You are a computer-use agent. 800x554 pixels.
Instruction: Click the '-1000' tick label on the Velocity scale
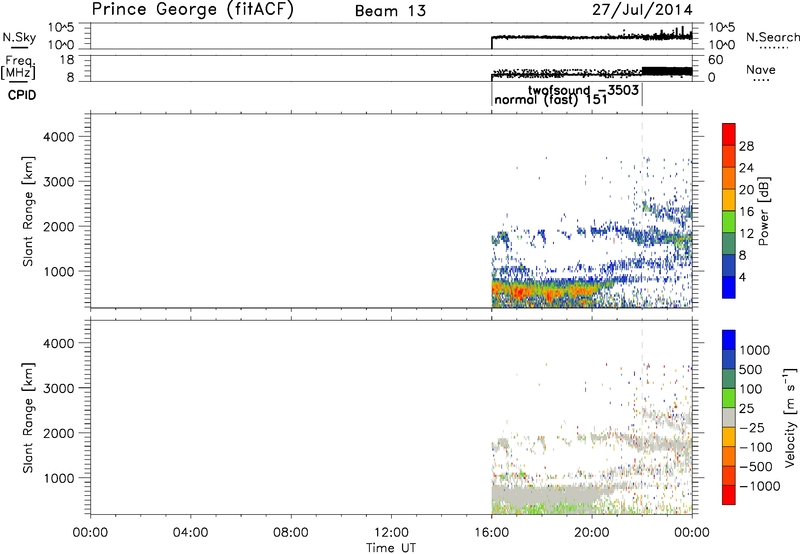(759, 486)
